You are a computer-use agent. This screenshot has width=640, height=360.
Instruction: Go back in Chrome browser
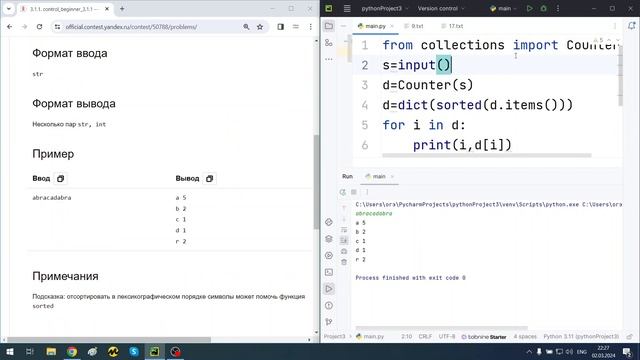9,27
